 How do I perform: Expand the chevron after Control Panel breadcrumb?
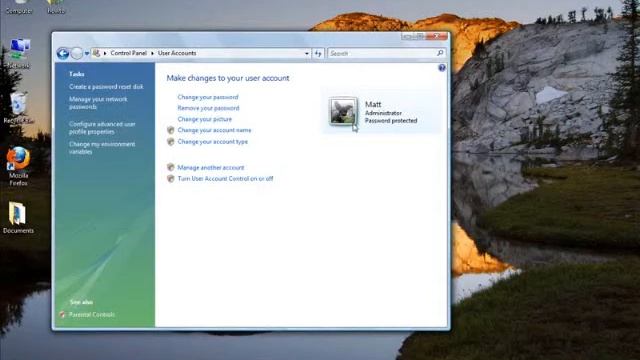152,53
